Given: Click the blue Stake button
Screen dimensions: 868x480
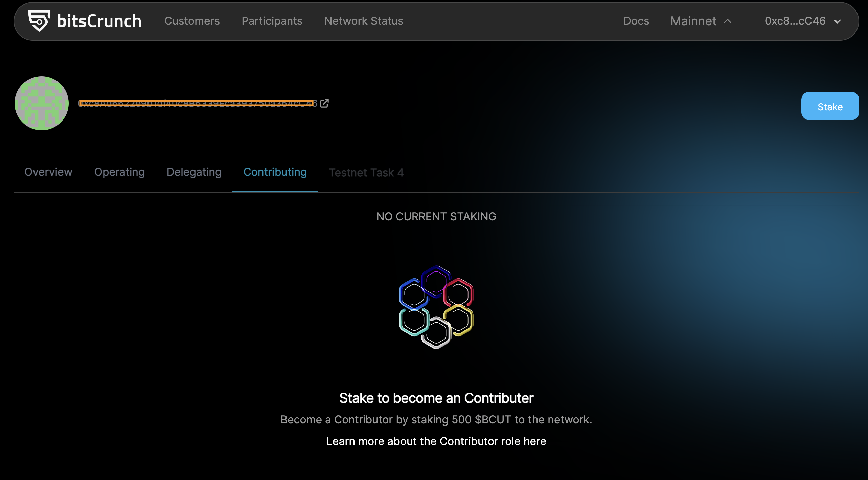Looking at the screenshot, I should point(830,106).
